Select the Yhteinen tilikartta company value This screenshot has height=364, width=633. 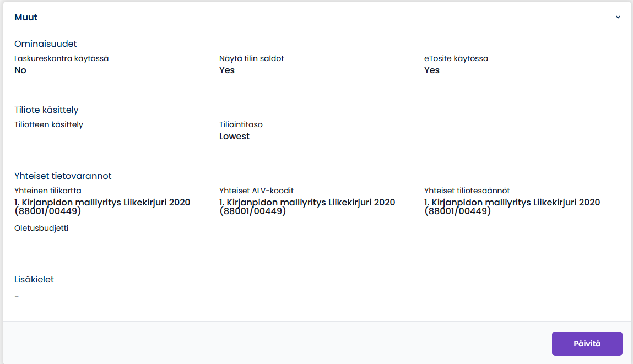102,207
